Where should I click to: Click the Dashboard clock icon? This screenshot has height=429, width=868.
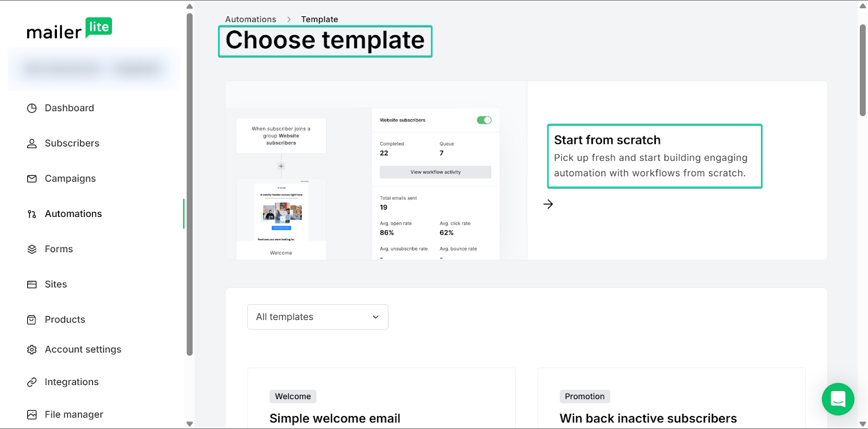[32, 108]
